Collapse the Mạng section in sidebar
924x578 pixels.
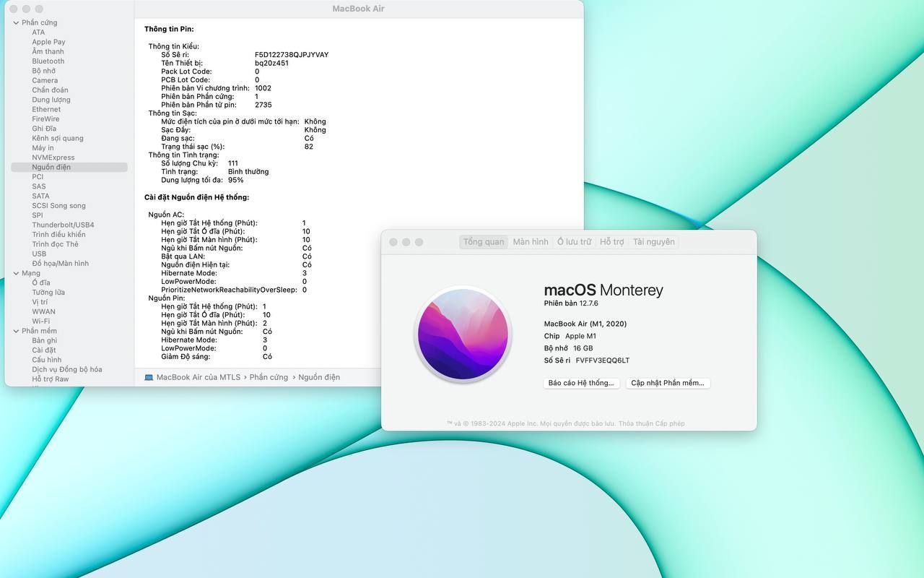pos(16,273)
